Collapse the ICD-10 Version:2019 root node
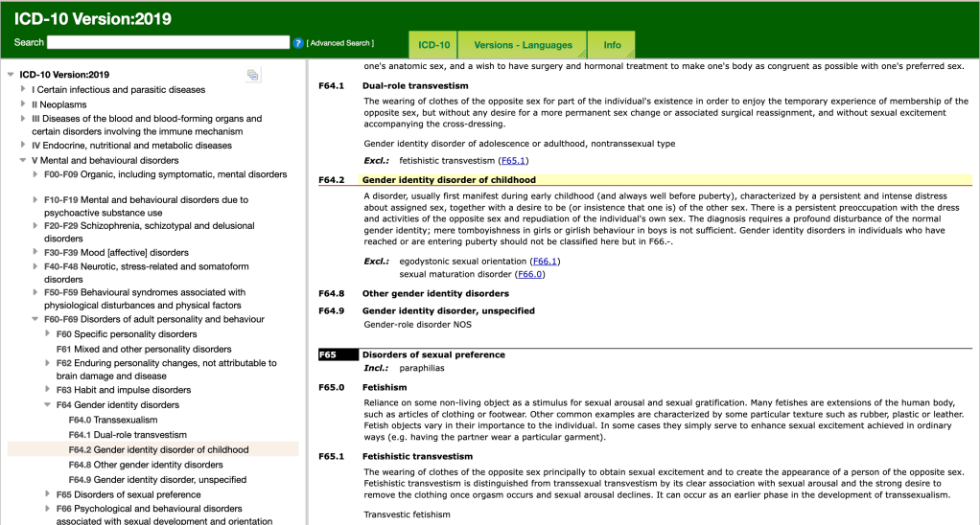The image size is (980, 525). (x=11, y=75)
